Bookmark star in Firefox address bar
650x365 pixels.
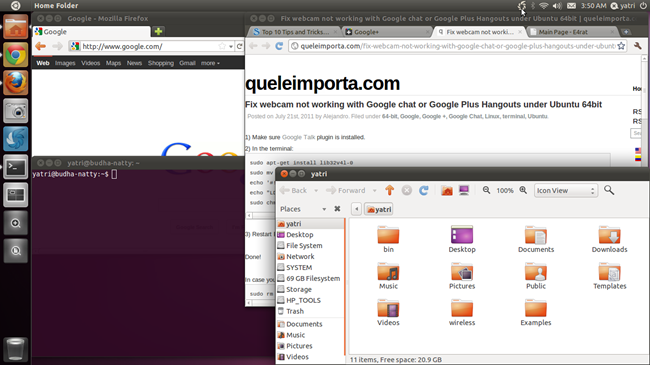(x=222, y=46)
